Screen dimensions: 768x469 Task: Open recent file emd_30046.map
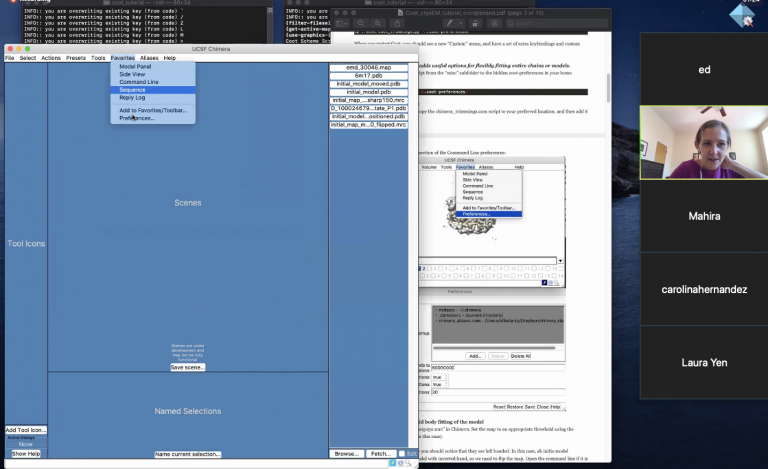click(368, 68)
